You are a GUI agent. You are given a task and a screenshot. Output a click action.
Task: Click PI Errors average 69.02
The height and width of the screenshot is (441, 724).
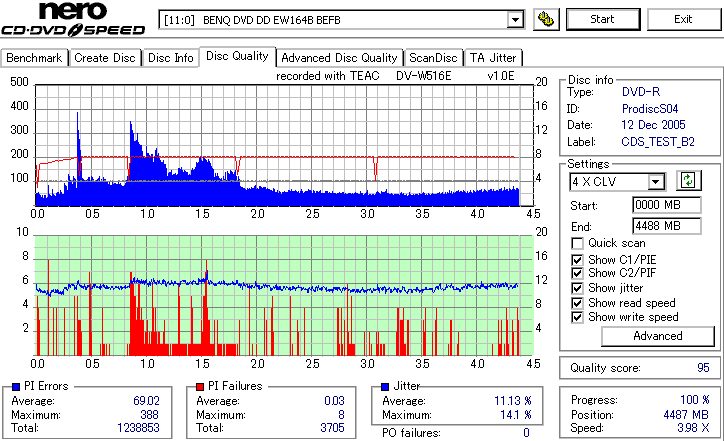point(146,401)
